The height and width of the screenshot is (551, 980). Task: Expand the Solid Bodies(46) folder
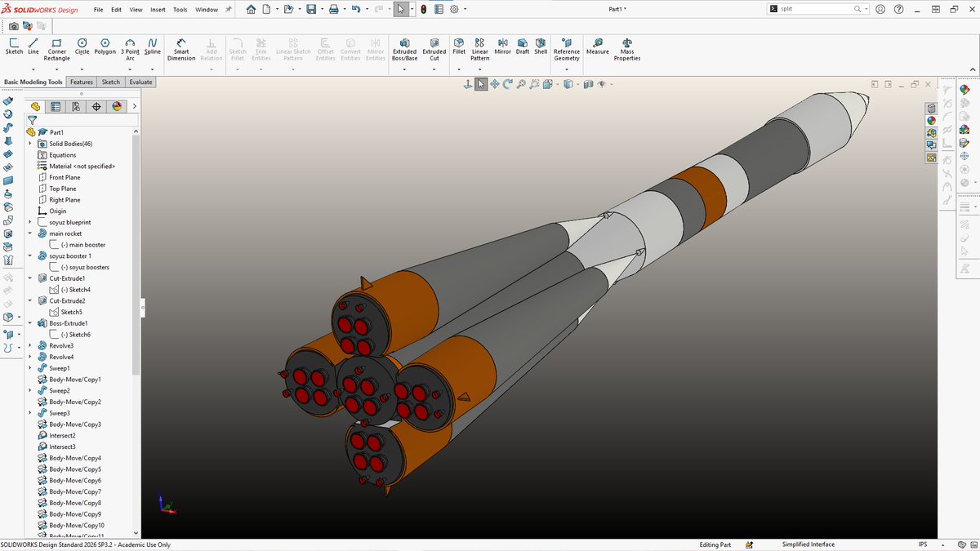point(30,144)
